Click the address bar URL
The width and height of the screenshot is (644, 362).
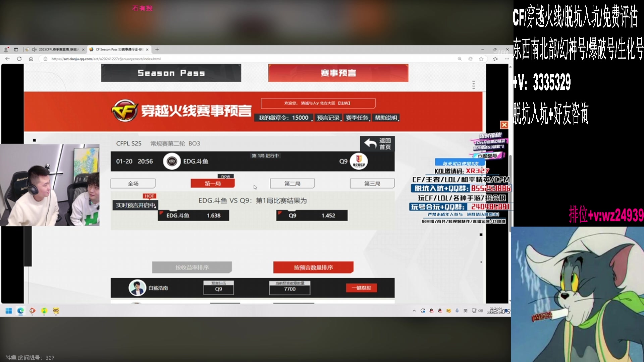point(106,59)
